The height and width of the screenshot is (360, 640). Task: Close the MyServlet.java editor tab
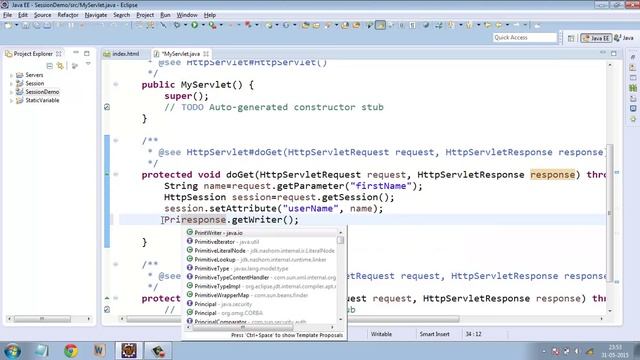click(x=206, y=53)
